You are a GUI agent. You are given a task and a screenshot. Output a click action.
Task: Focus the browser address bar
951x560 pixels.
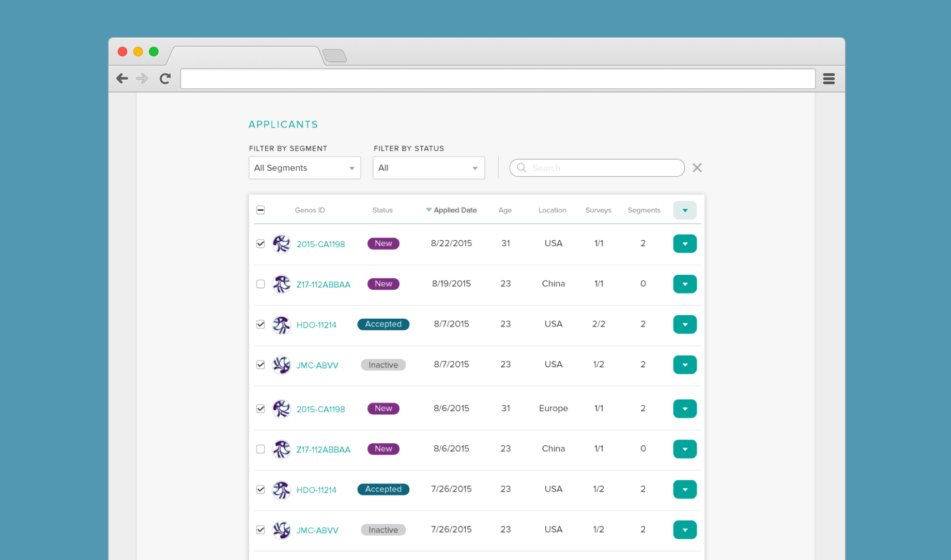point(498,79)
